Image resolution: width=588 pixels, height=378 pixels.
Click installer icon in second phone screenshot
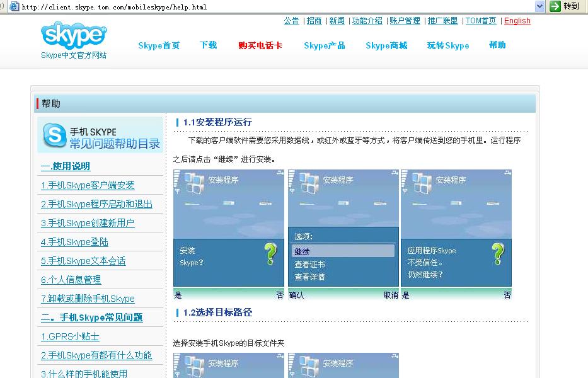pyautogui.click(x=309, y=183)
